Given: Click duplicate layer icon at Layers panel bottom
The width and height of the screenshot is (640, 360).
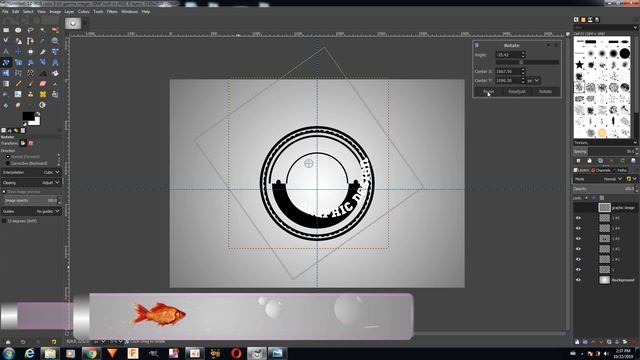Looking at the screenshot, I should [609, 342].
